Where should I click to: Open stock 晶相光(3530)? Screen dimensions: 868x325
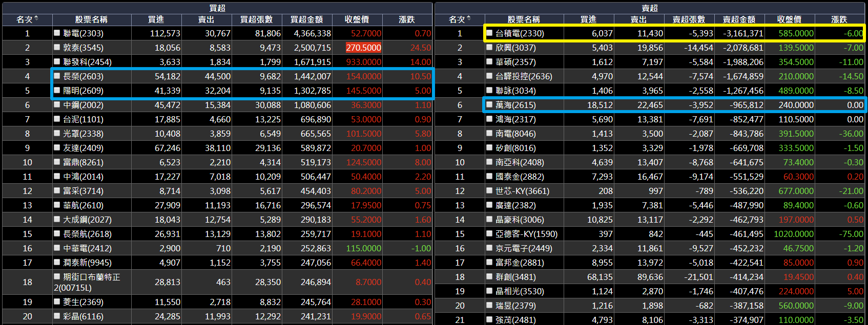coord(520,291)
